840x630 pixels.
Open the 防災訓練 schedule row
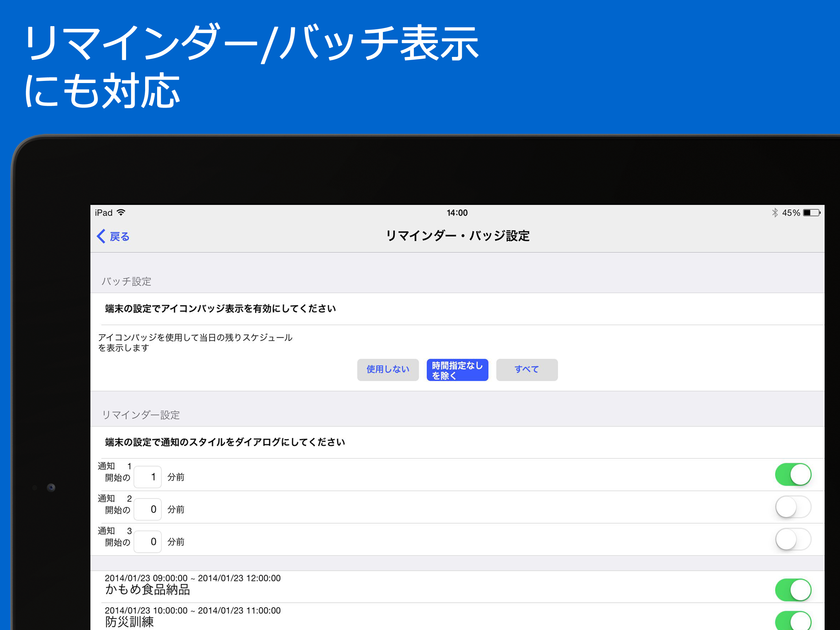pos(457,617)
